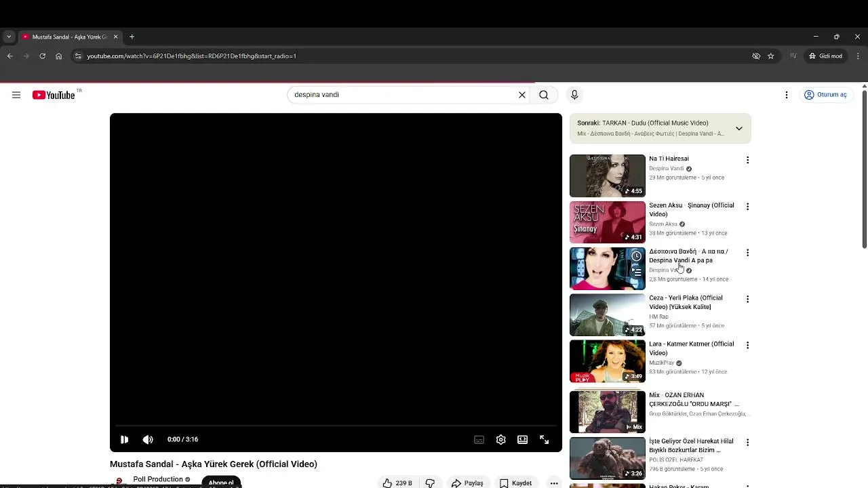Go back in browser history

pos(9,56)
